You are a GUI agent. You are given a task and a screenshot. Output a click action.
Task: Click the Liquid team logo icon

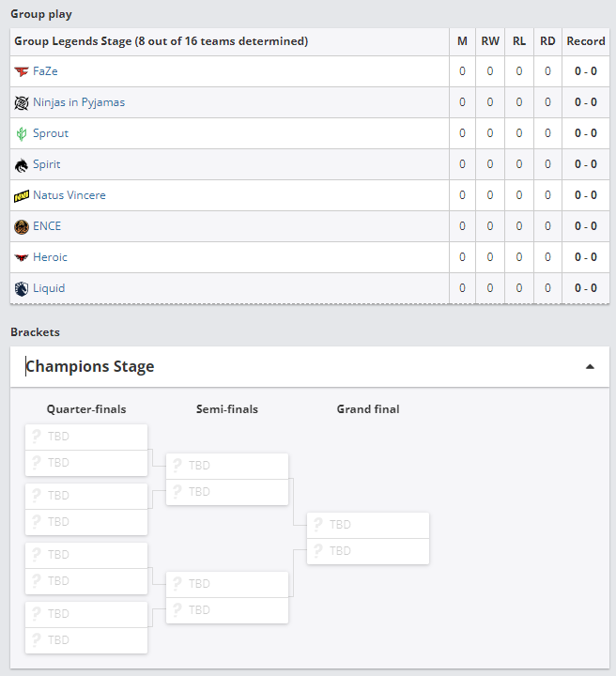pyautogui.click(x=22, y=288)
